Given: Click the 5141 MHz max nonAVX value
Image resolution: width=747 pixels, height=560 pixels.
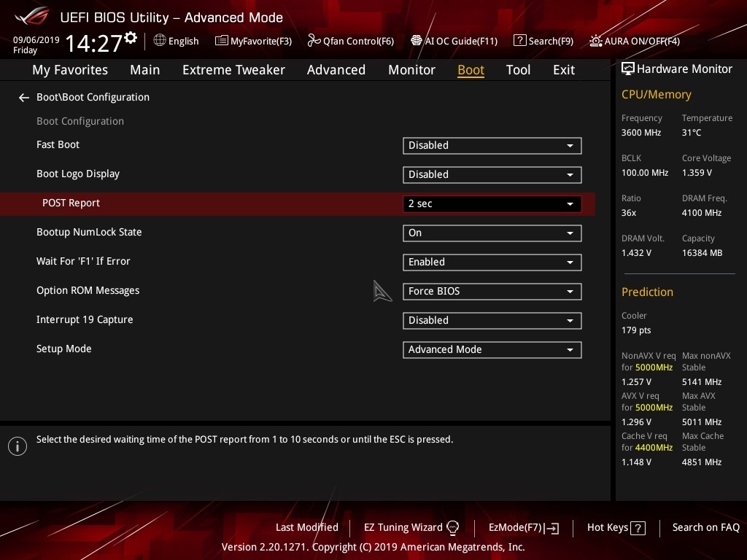Looking at the screenshot, I should pos(701,382).
